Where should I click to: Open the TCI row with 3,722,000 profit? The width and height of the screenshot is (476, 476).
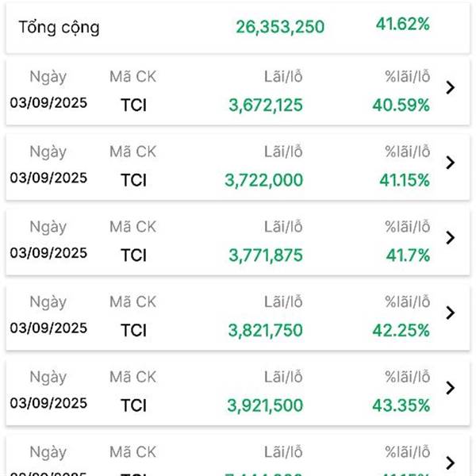click(238, 167)
